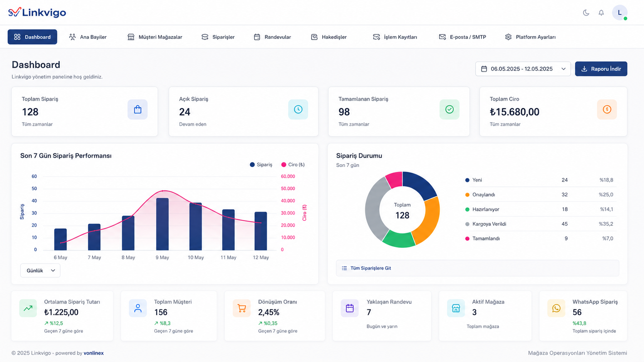Click WhatsApp icon in WhatsApp Sipariş card
644x362 pixels.
click(556, 308)
